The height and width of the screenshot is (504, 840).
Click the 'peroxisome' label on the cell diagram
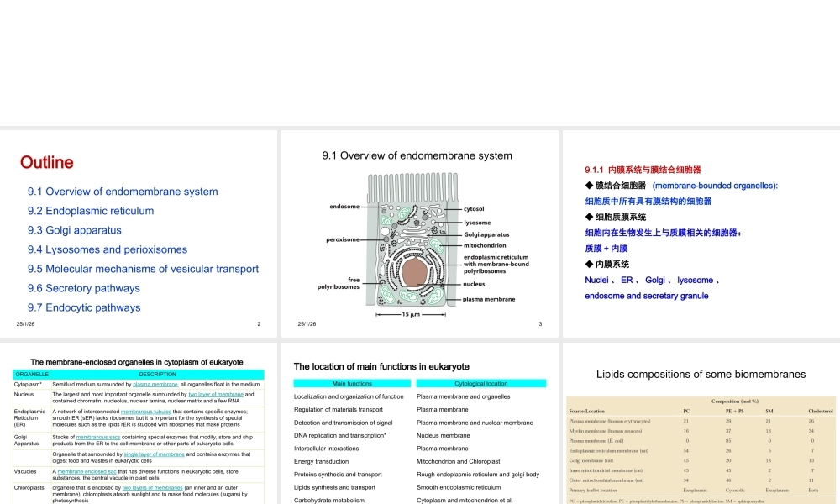point(343,239)
